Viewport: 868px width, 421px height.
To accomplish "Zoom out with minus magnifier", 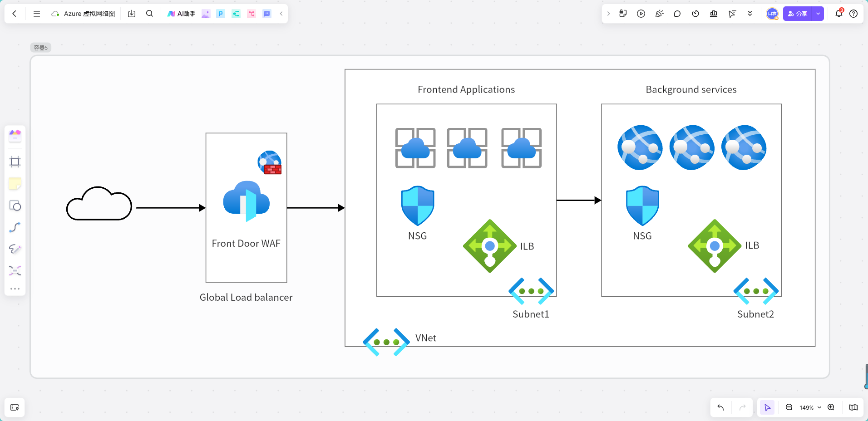I will pyautogui.click(x=789, y=407).
